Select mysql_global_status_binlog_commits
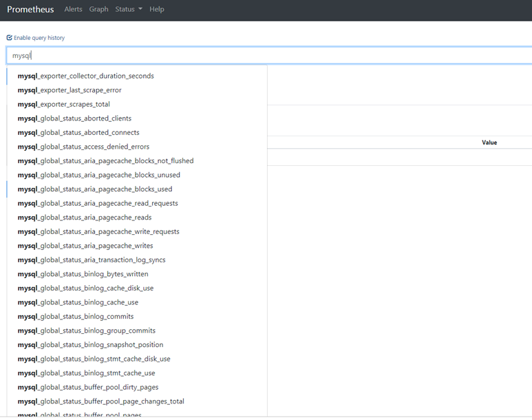 (137, 317)
